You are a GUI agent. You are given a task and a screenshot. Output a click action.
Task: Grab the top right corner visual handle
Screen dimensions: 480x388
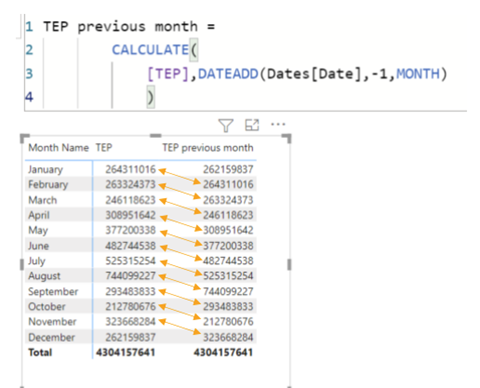click(x=287, y=138)
